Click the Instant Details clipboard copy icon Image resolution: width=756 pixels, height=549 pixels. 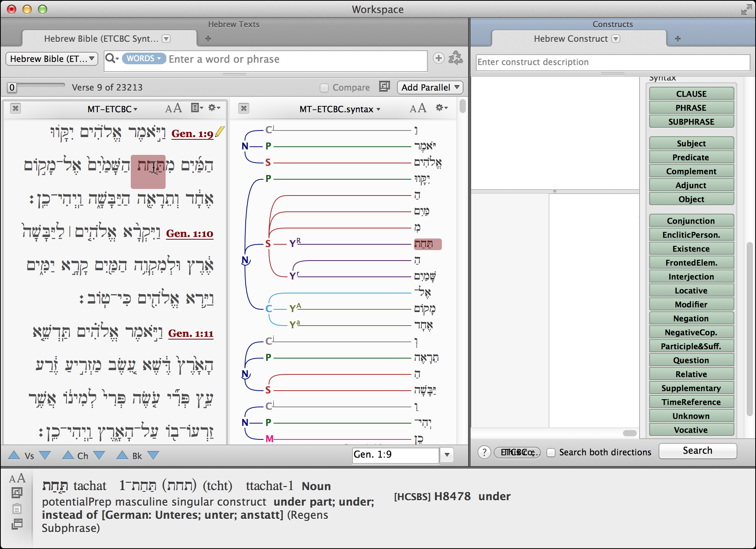[17, 508]
